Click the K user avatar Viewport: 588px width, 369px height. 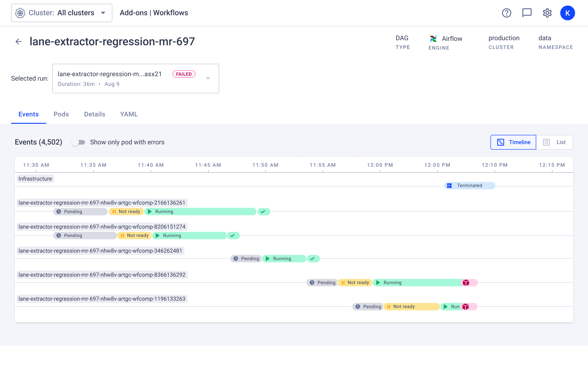(567, 13)
